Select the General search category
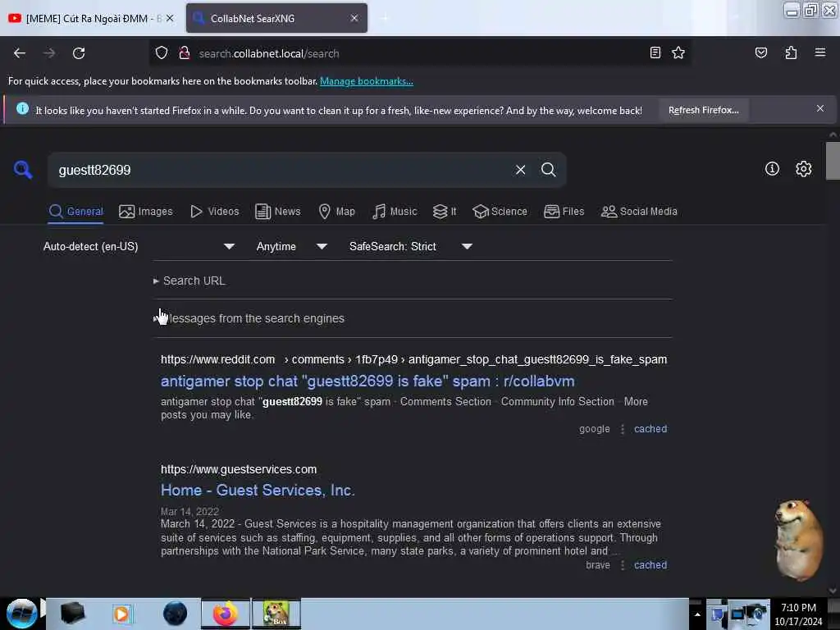This screenshot has width=840, height=630. (75, 212)
